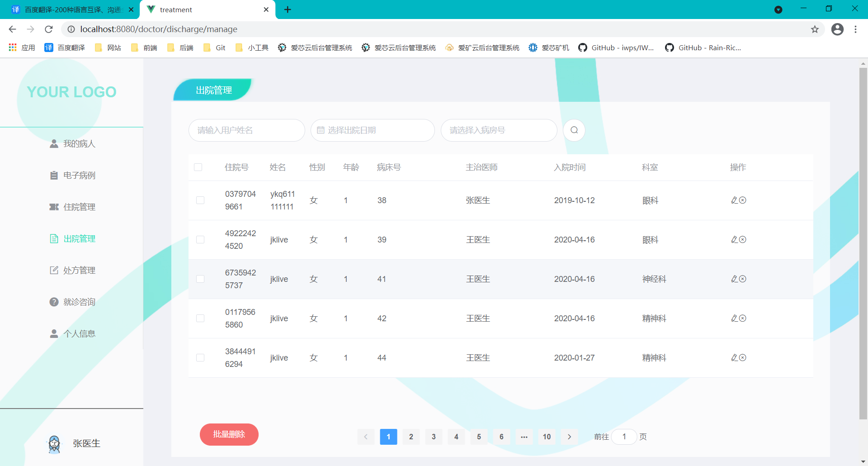Toggle the select-all checkbox in table header
868x466 pixels.
point(198,167)
